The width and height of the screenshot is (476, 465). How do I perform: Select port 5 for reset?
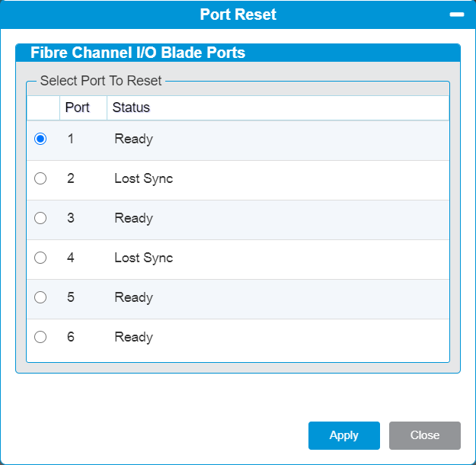40,297
